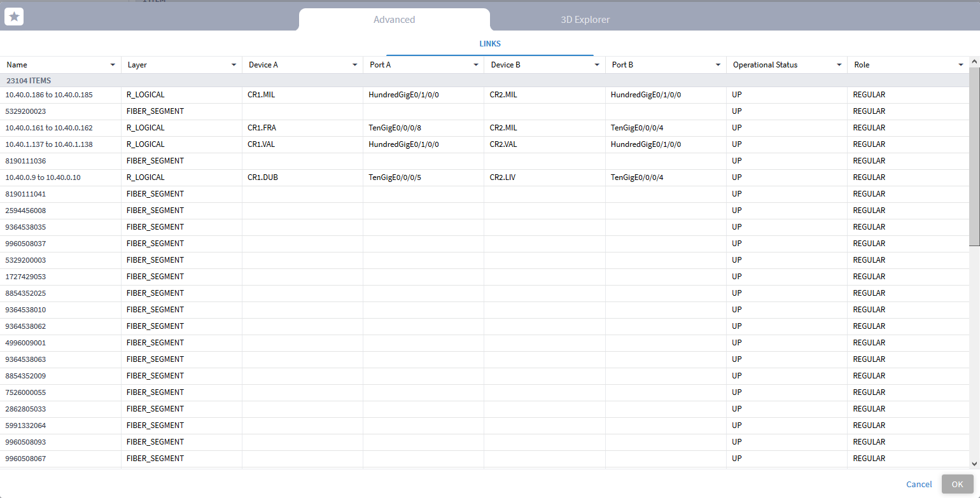Screen dimensions: 980x498
Task: Open the Operational Status column dropdown arrow
Action: (x=839, y=65)
